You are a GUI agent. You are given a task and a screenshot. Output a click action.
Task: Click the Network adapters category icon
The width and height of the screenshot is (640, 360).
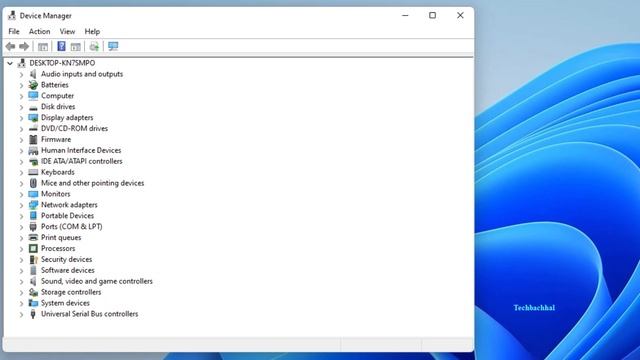(x=33, y=205)
